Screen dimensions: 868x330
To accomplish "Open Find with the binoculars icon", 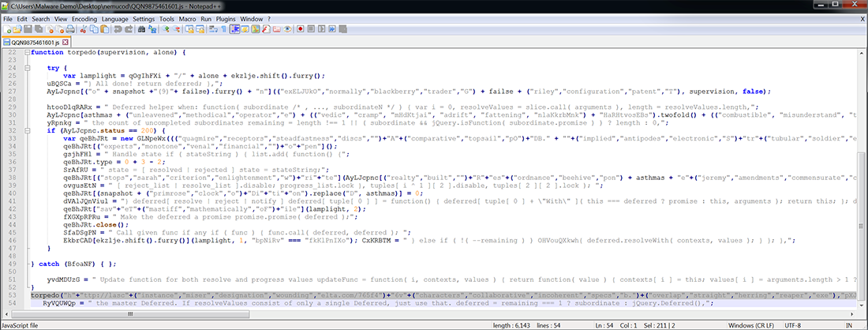I will point(142,28).
